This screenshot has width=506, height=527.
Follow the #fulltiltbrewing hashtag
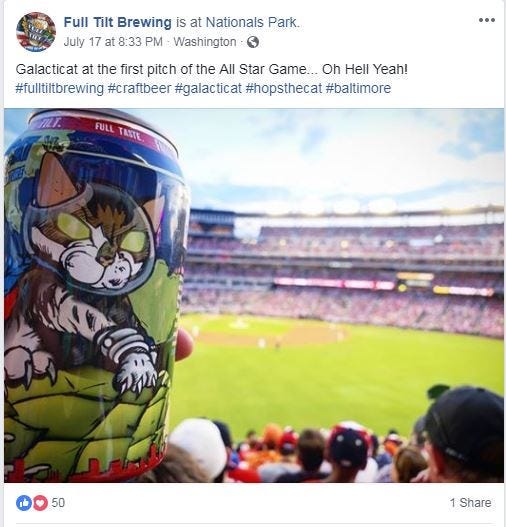coord(59,88)
